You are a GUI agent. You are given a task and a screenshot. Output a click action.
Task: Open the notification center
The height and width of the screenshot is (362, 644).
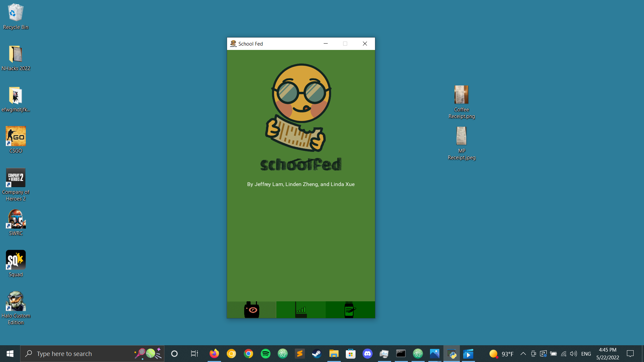tap(630, 354)
